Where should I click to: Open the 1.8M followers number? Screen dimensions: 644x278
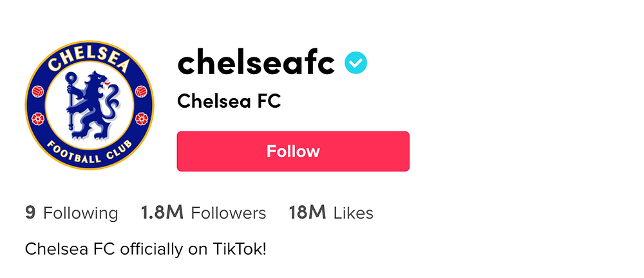click(162, 213)
